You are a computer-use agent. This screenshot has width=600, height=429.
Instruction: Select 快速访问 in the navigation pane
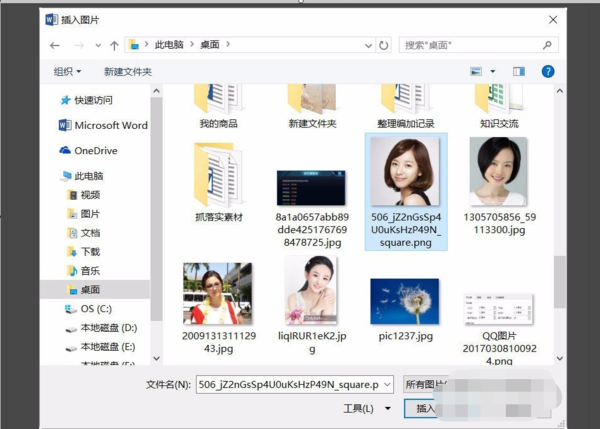click(86, 100)
